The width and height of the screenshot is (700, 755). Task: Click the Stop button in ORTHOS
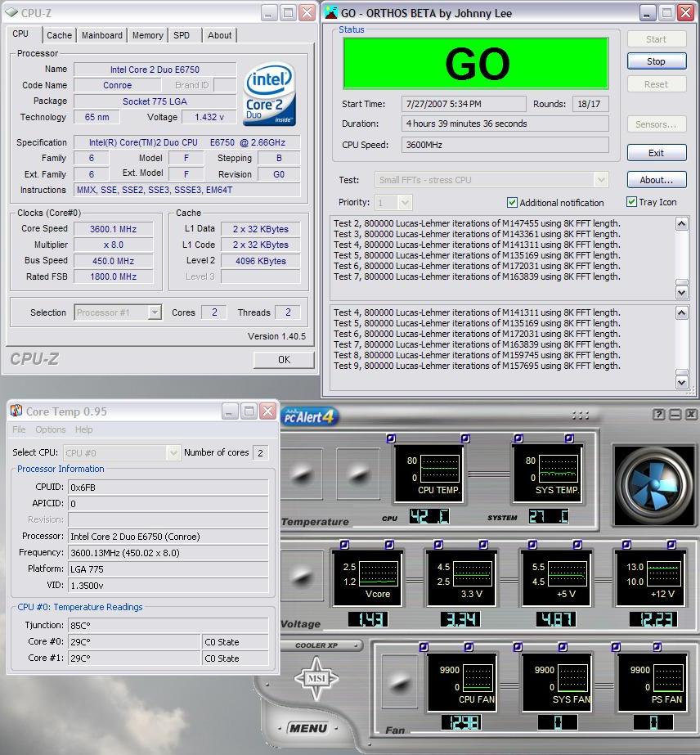[657, 61]
